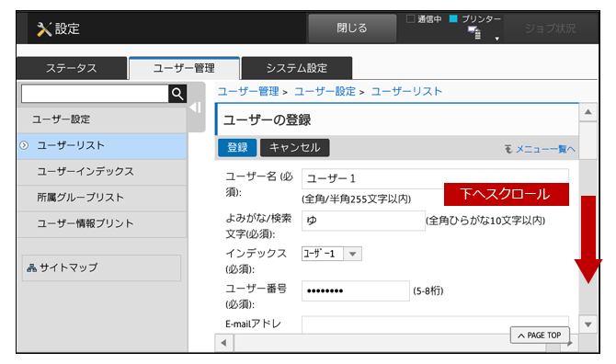
Task: Open the インデックス dropdown list
Action: pyautogui.click(x=352, y=254)
